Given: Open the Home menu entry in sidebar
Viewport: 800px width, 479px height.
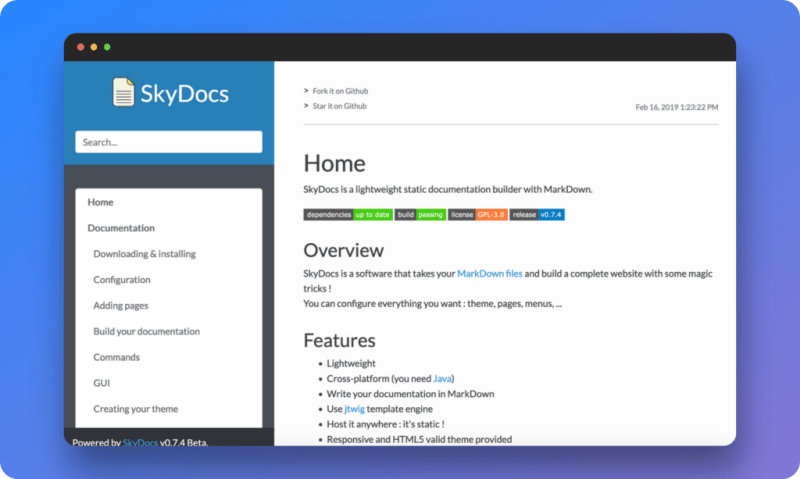Looking at the screenshot, I should pyautogui.click(x=101, y=202).
